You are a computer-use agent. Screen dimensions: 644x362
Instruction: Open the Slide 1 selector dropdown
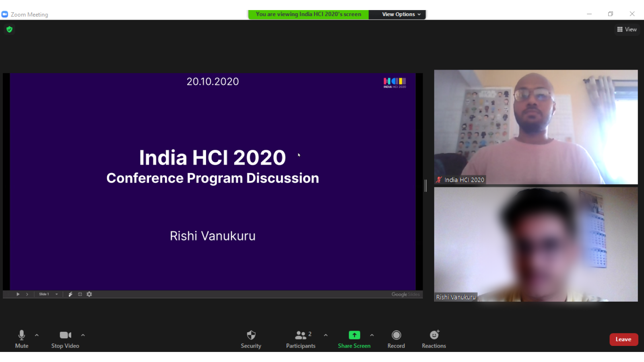tap(48, 294)
